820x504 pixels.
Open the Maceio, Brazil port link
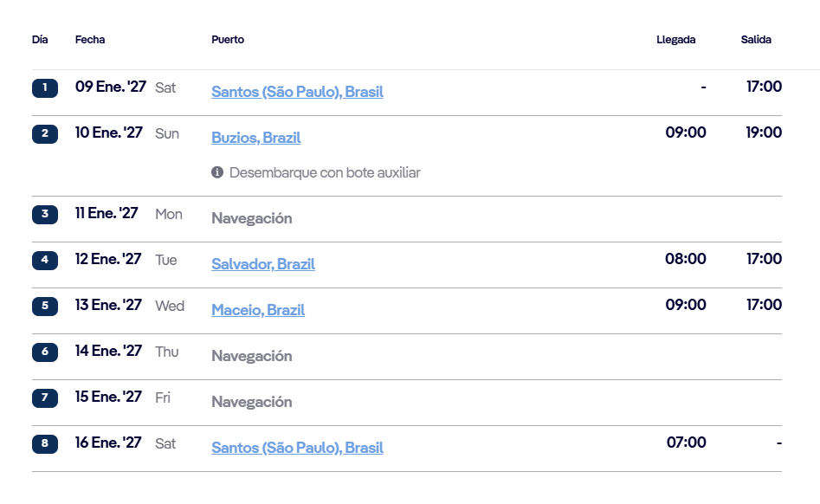point(258,310)
